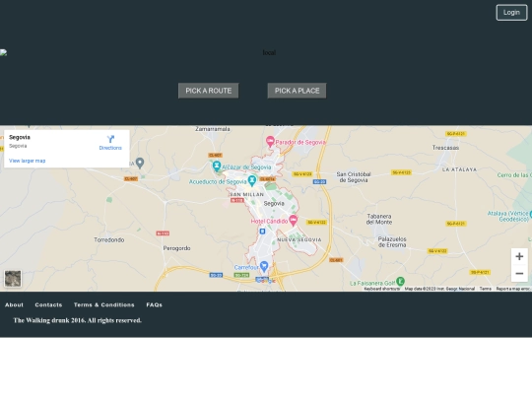Select the Carrefour shopping pin

[x=264, y=266]
